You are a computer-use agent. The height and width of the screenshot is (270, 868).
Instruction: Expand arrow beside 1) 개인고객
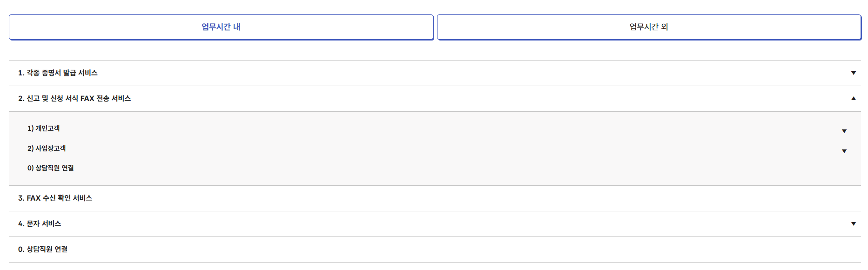[844, 131]
